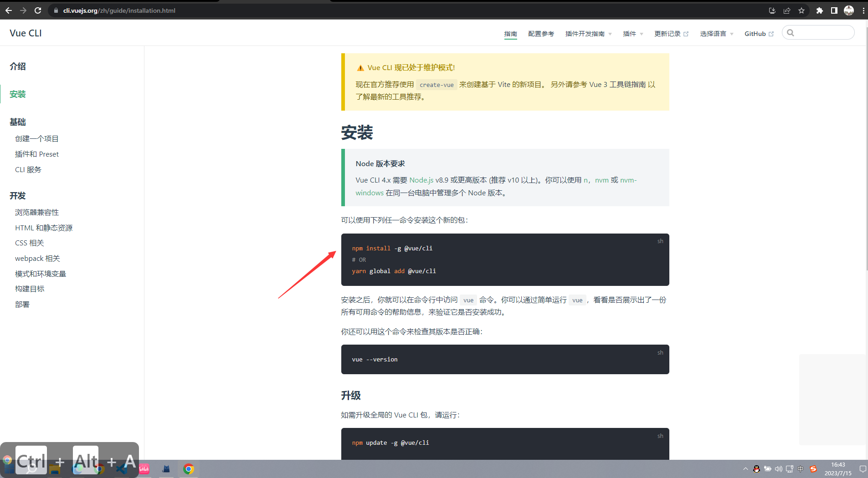Click 'yarn global add @vue/cli' code line
The height and width of the screenshot is (478, 868).
394,271
